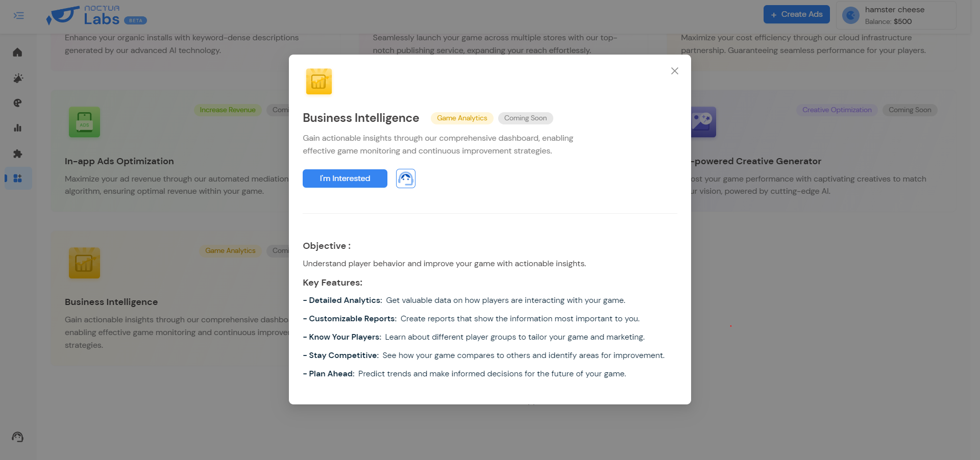Collapse the sidebar with the hamburger icon
Image resolution: width=980 pixels, height=460 pixels.
(x=19, y=16)
